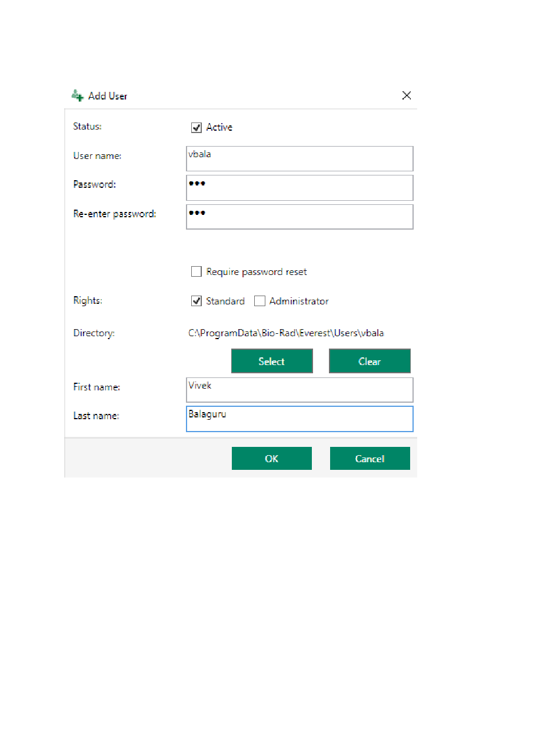Select the First name text box
This screenshot has height=756, width=559.
pyautogui.click(x=300, y=390)
